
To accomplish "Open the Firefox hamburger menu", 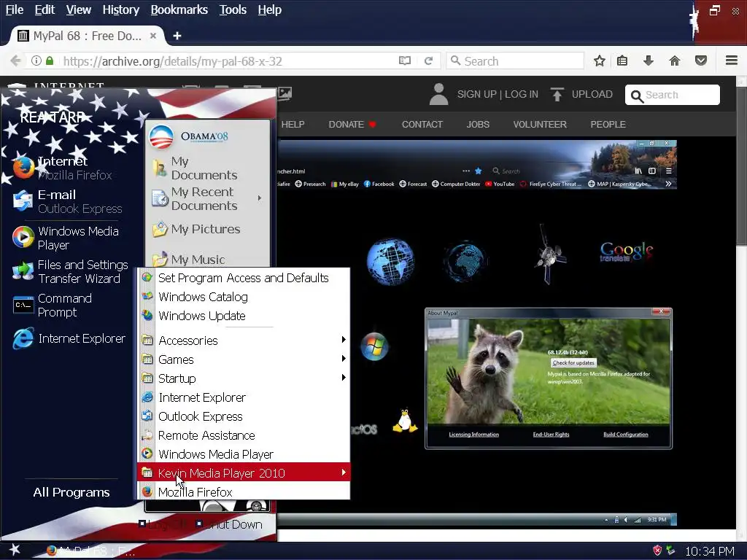I will tap(732, 61).
